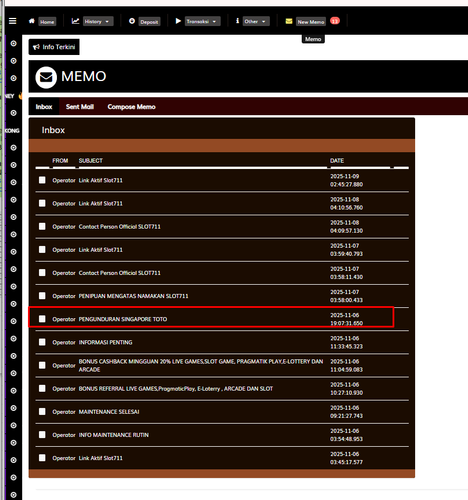Click the FROM column header
Image resolution: width=468 pixels, height=500 pixels.
pos(60,161)
